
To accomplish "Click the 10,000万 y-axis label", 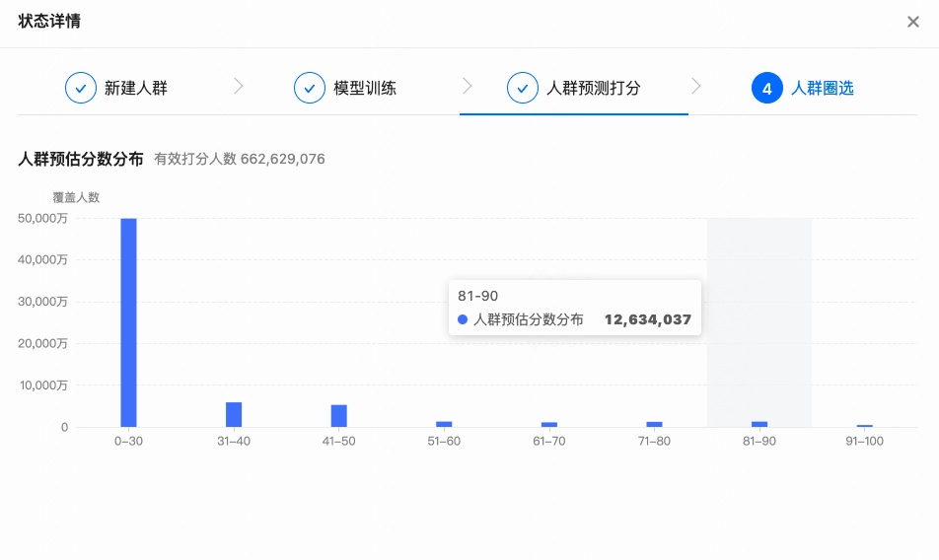I will pos(43,385).
